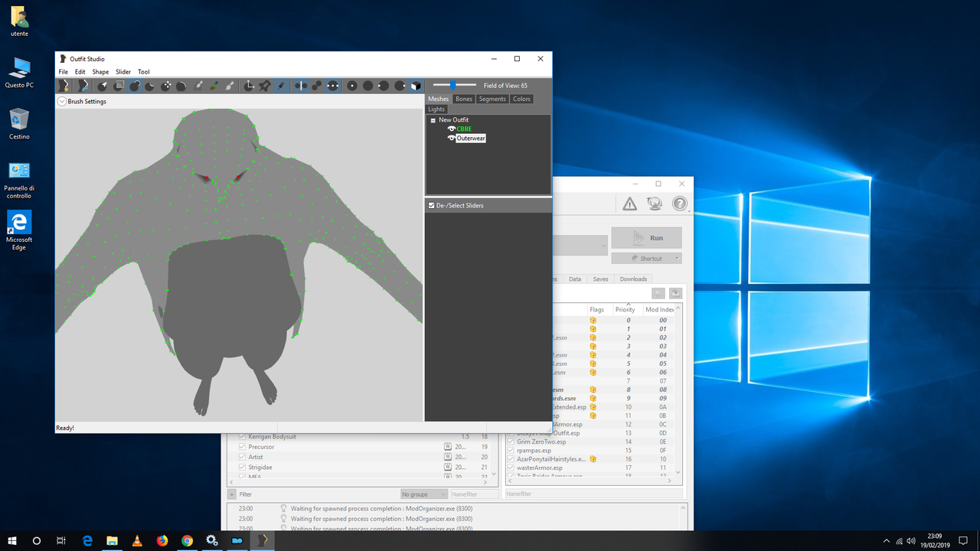Click the fourth view-mode circle icon
Image resolution: width=980 pixels, height=551 pixels.
click(x=400, y=86)
